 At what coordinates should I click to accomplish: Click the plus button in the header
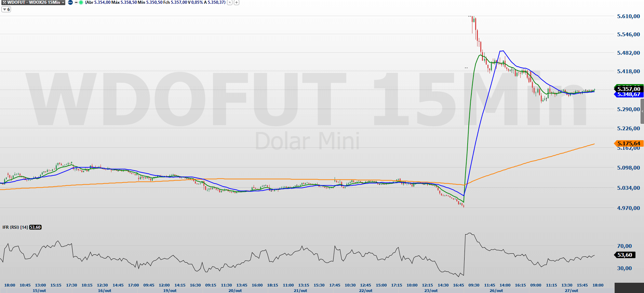pyautogui.click(x=237, y=2)
